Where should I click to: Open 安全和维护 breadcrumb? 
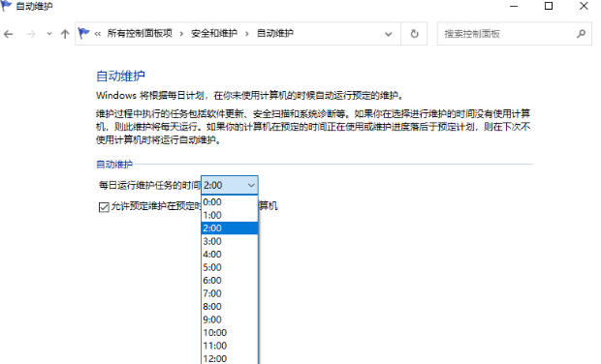tap(214, 33)
